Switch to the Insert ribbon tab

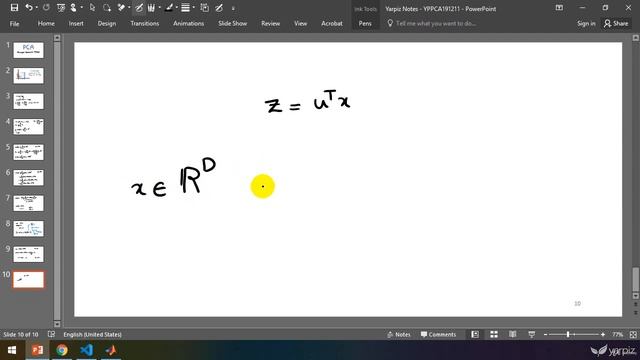point(76,24)
